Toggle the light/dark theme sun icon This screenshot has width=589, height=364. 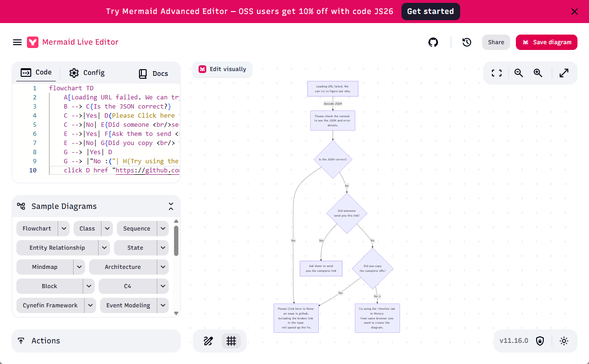tap(564, 341)
